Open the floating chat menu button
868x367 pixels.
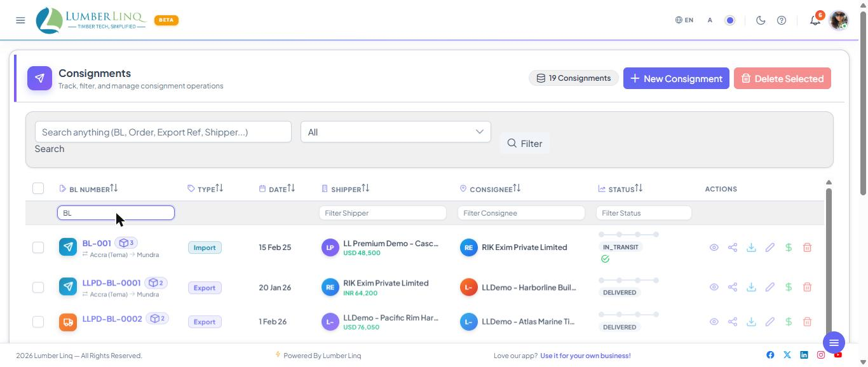834,343
